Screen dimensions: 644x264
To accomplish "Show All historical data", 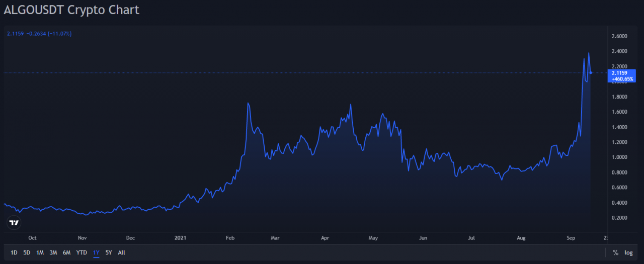I will (121, 252).
